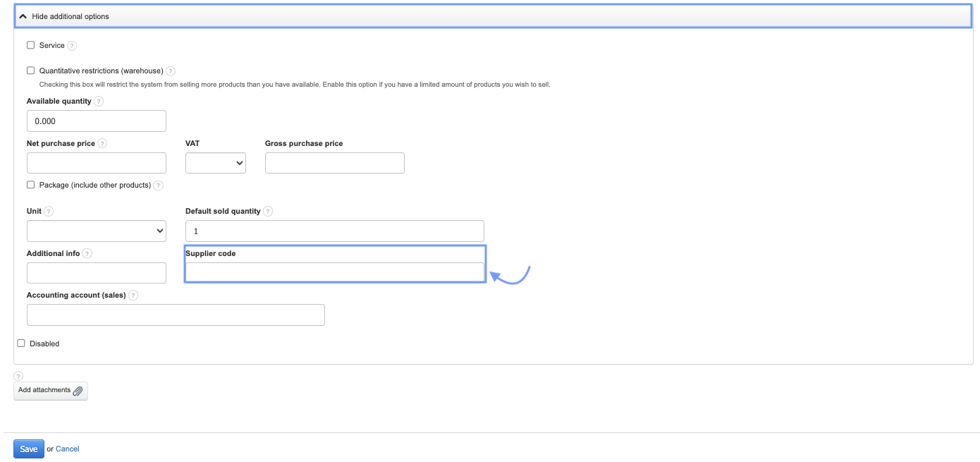980x462 pixels.
Task: Click the Available quantity help icon
Action: tap(99, 102)
